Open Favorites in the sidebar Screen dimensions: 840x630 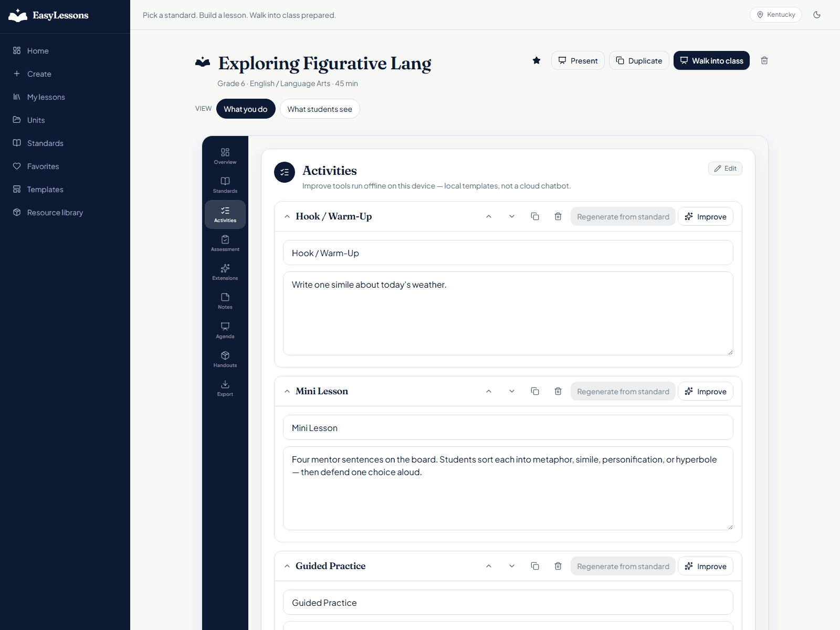(x=65, y=166)
